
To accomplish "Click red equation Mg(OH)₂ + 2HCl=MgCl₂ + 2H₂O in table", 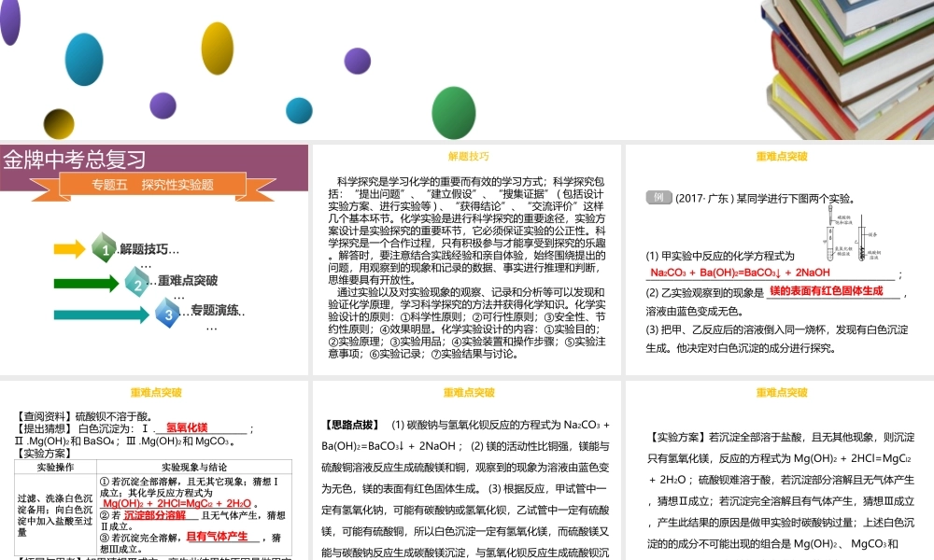I will [177, 503].
